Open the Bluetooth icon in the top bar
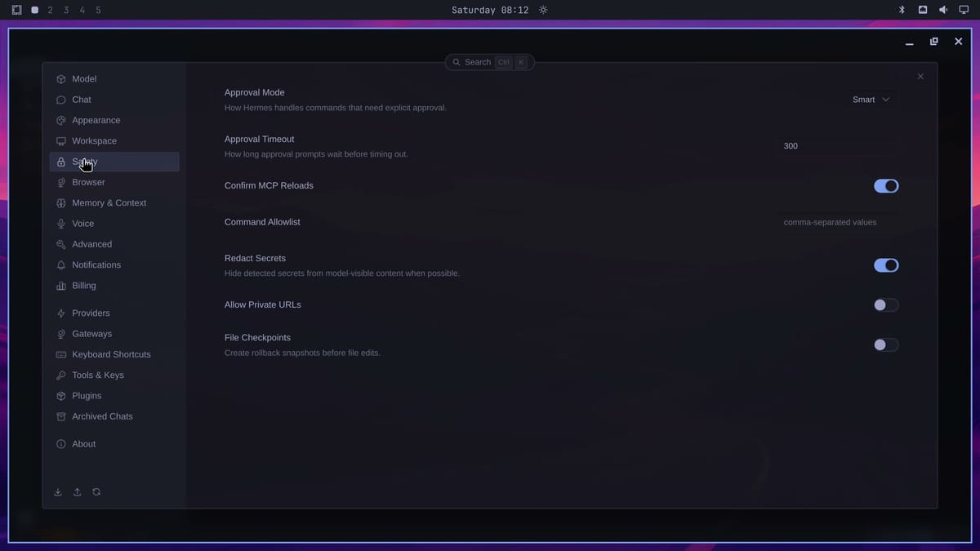The width and height of the screenshot is (980, 551). [x=902, y=10]
